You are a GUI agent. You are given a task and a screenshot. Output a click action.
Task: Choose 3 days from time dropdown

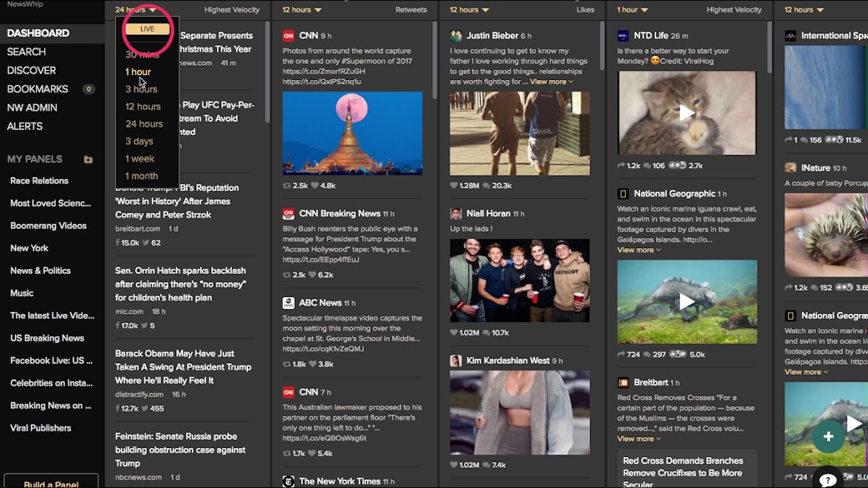click(x=139, y=141)
